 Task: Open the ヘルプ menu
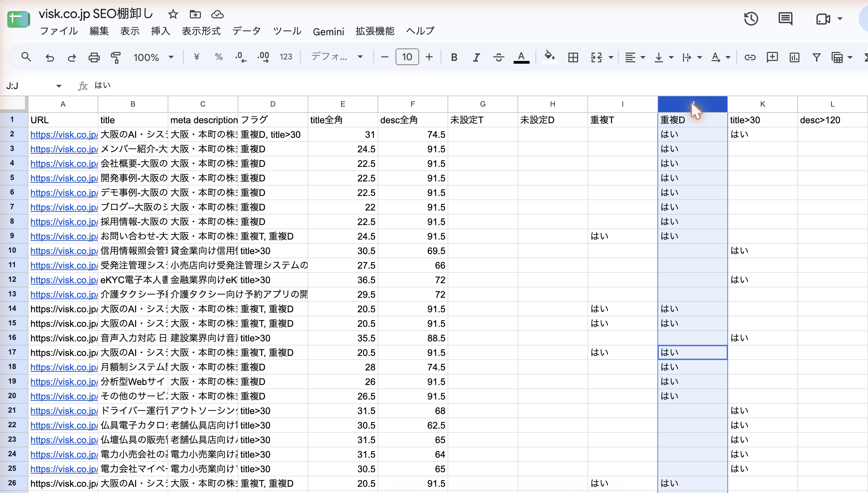[420, 31]
